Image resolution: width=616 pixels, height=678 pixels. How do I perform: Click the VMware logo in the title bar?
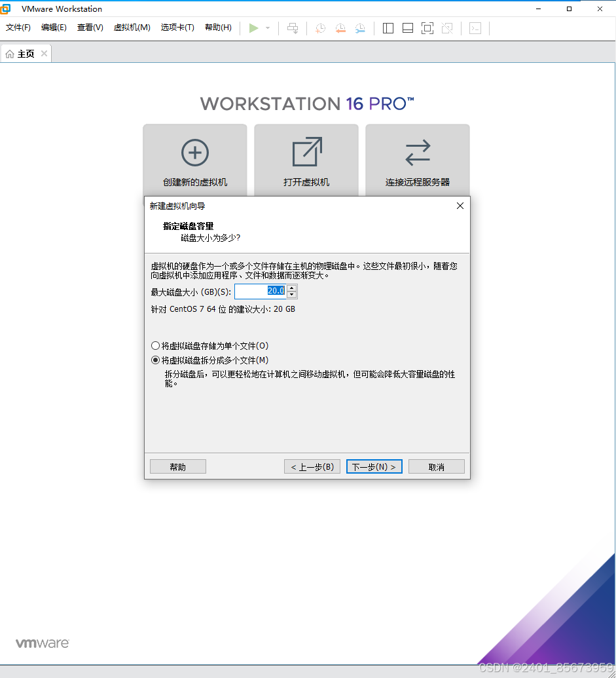point(5,9)
